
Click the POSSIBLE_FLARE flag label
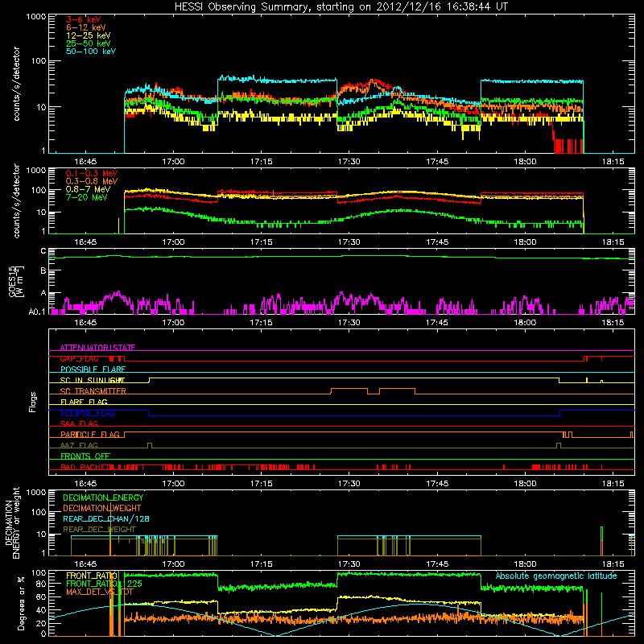(93, 369)
